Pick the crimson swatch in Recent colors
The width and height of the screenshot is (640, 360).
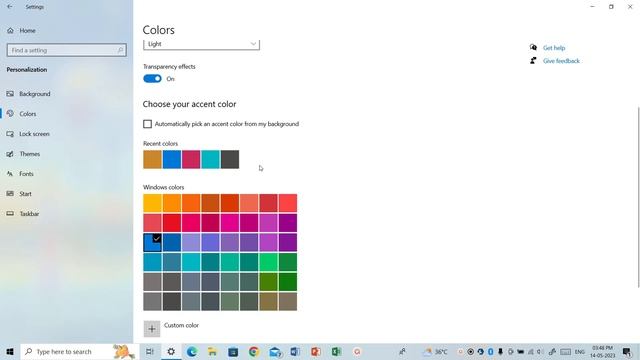click(191, 159)
